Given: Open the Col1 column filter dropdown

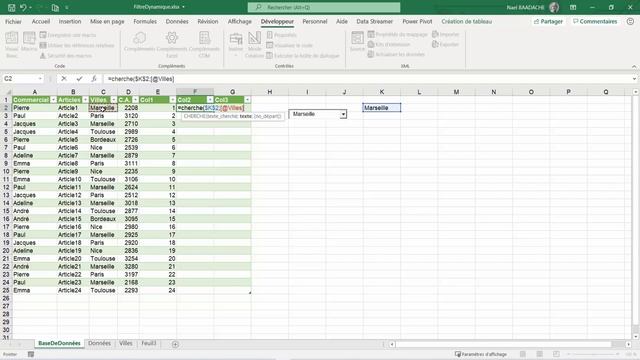Looking at the screenshot, I should click(172, 100).
